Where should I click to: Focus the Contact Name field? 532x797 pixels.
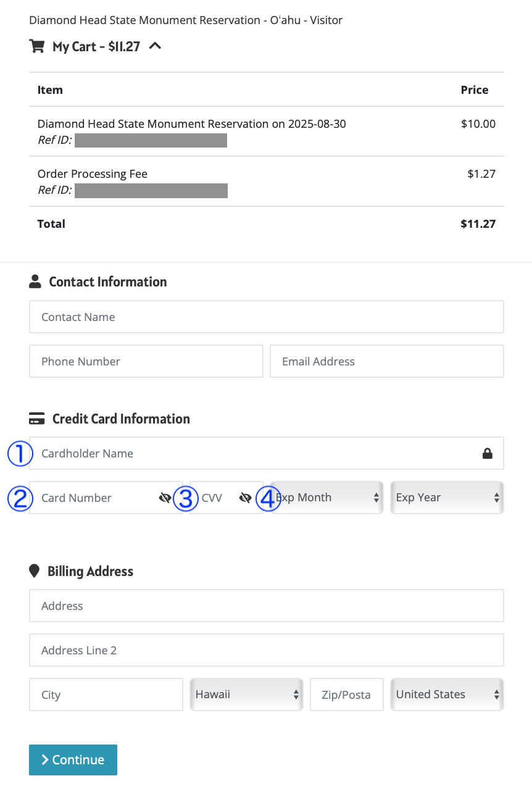[x=266, y=317]
